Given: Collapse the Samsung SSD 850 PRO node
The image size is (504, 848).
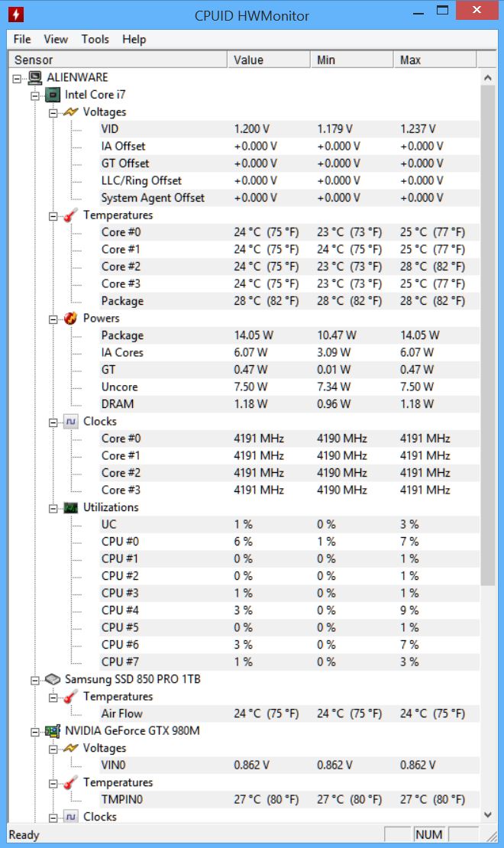Looking at the screenshot, I should 35,681.
